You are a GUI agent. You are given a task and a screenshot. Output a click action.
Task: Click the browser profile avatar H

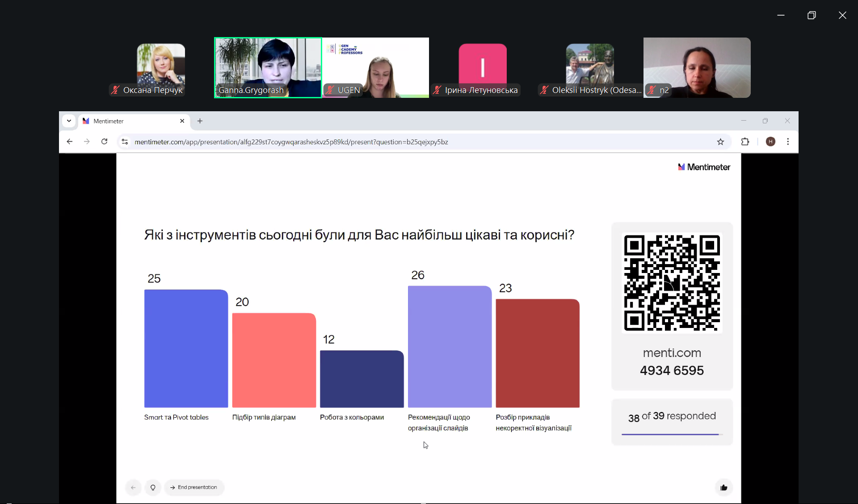point(770,142)
